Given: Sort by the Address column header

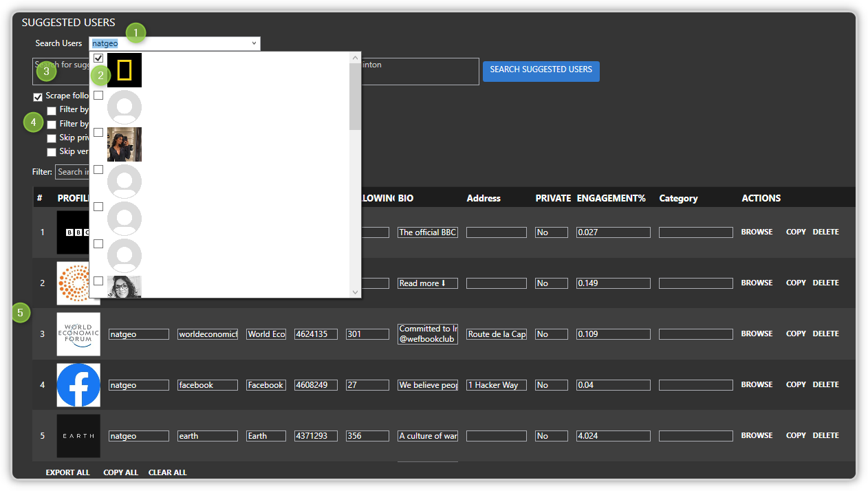Looking at the screenshot, I should pos(484,198).
